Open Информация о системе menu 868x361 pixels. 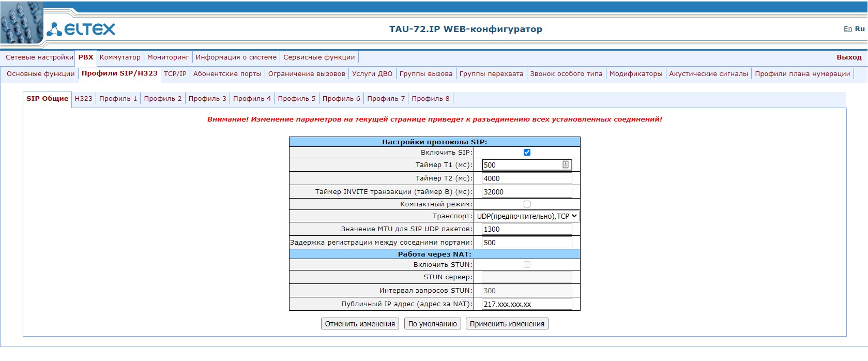[236, 57]
